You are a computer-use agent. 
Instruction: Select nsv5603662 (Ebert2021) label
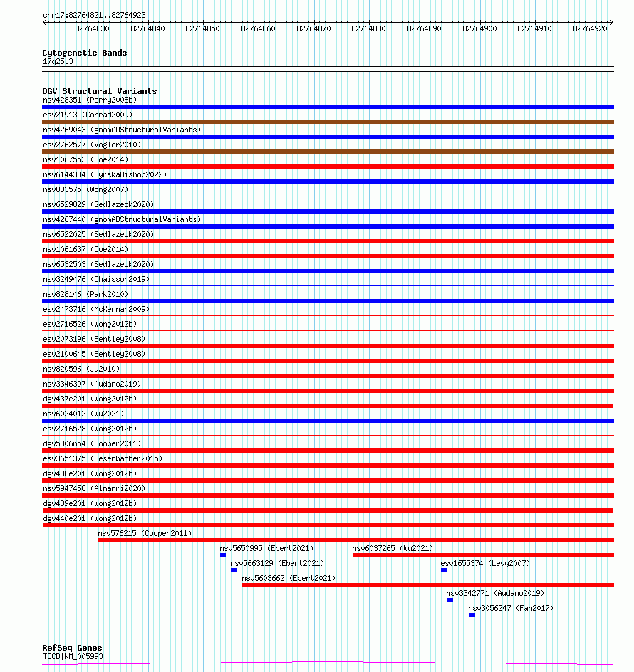click(289, 579)
